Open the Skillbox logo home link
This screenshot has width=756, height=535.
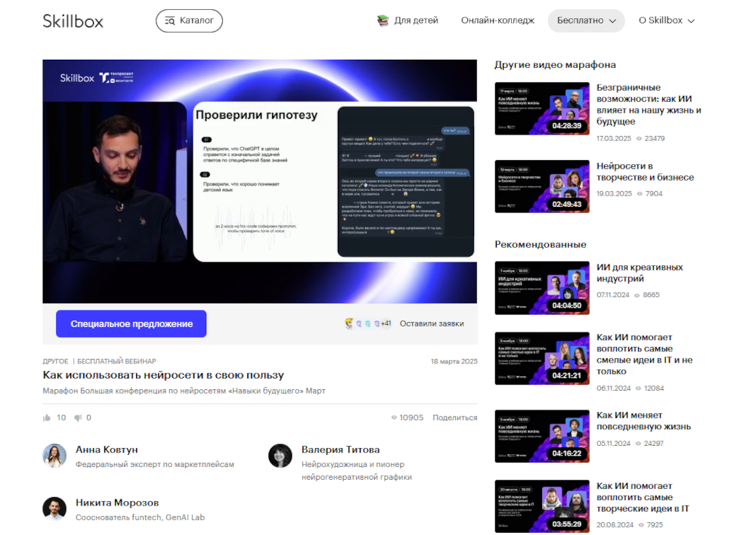click(73, 21)
